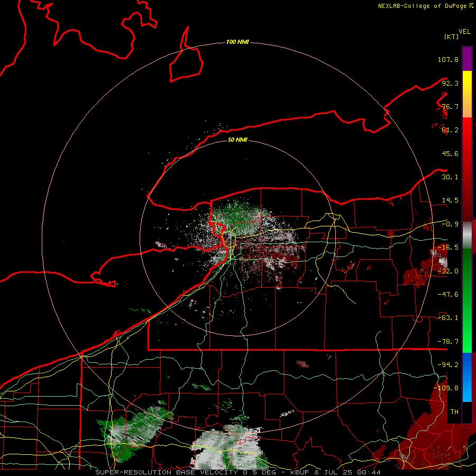The height and width of the screenshot is (476, 476).
Task: Click the 100 NMI range ring label
Action: point(237,42)
